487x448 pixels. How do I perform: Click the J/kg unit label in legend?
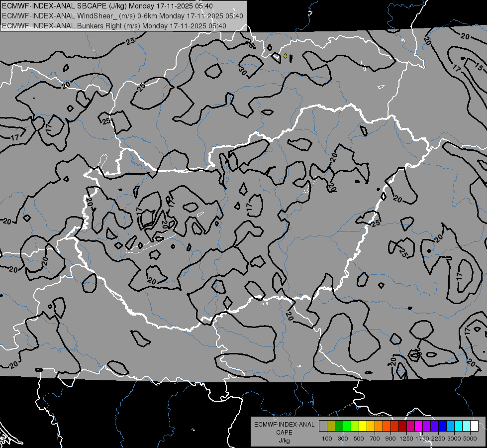coord(284,441)
